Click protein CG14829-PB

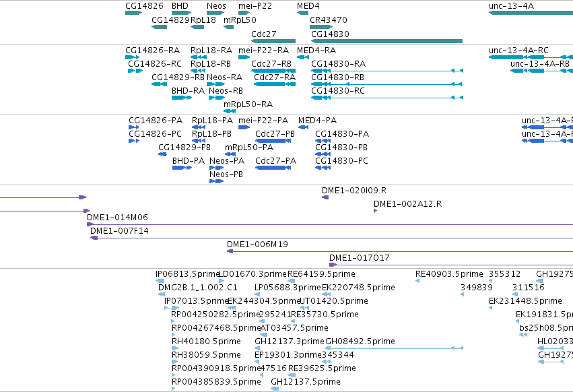163,154
